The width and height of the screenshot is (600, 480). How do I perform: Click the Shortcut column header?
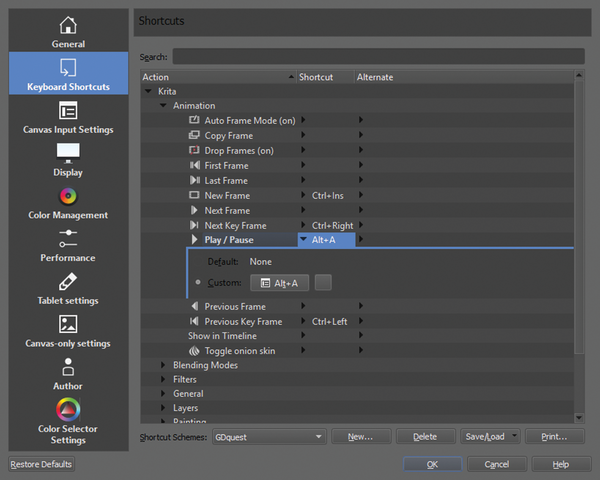point(326,77)
